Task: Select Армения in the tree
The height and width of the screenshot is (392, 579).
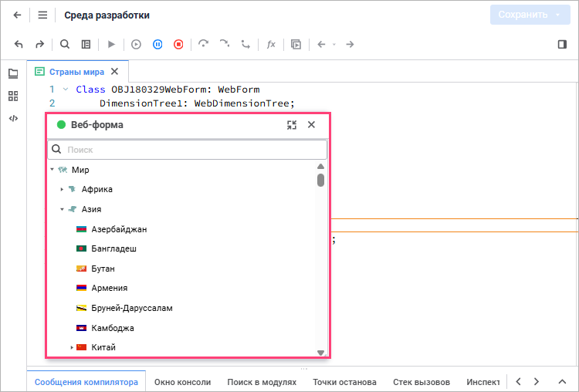Action: (110, 289)
